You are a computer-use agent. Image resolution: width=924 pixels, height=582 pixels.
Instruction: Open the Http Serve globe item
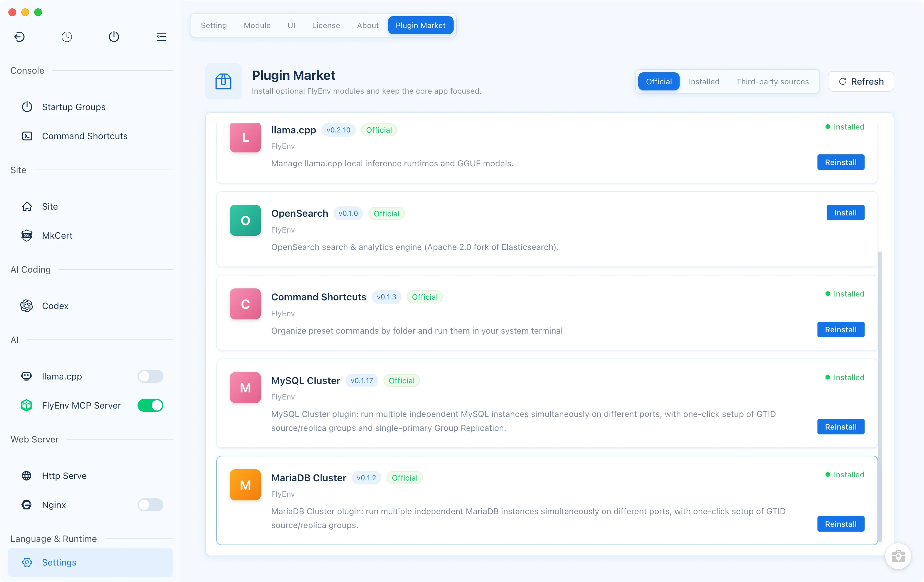click(x=90, y=476)
